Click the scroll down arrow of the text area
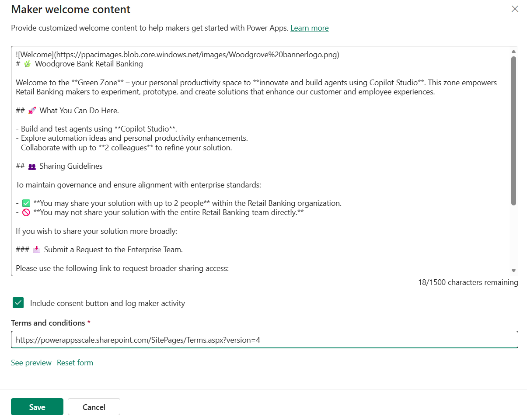This screenshot has height=420, width=527. tap(513, 271)
